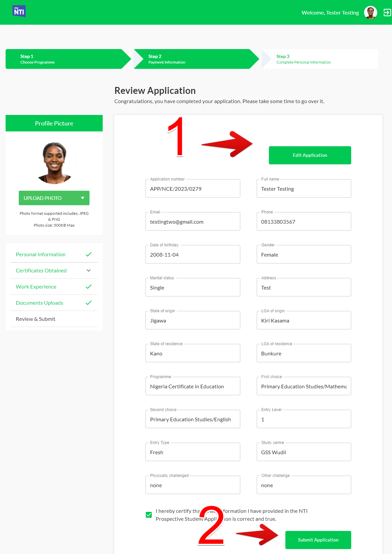Go to Step 1 Choose Programme

66,59
